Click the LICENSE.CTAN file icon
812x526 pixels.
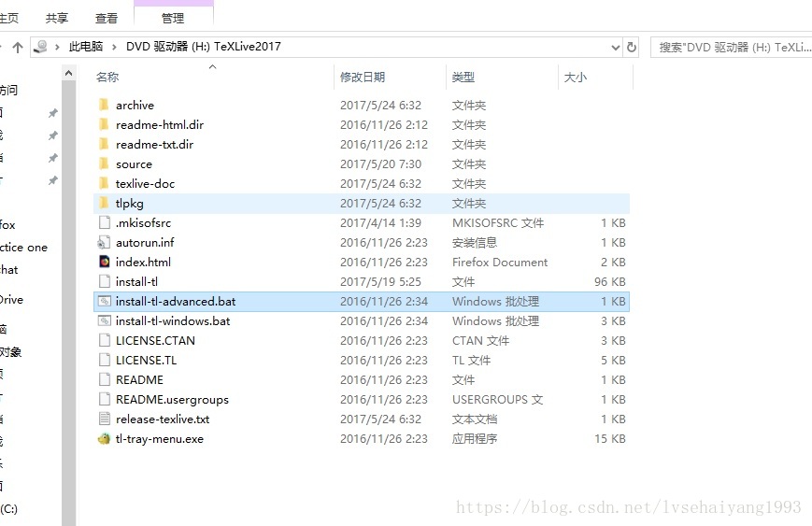tap(104, 341)
